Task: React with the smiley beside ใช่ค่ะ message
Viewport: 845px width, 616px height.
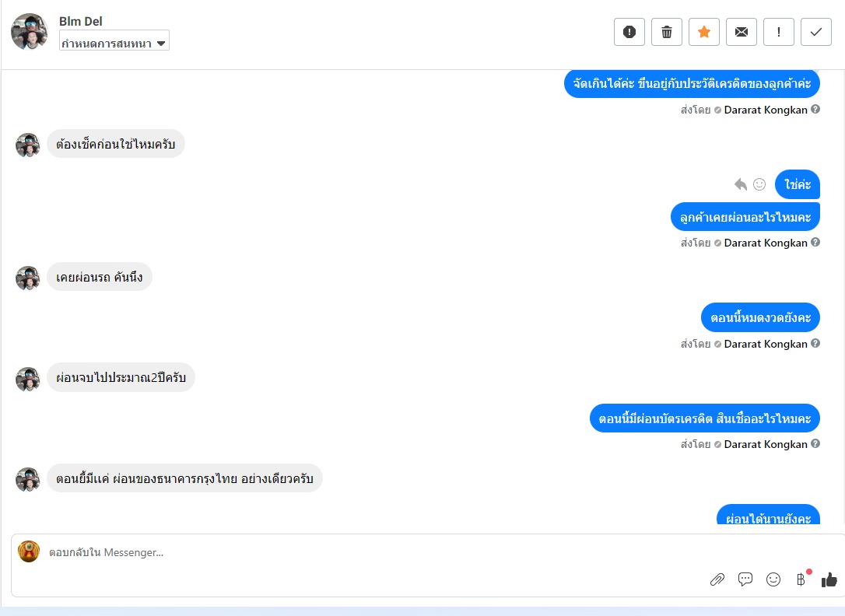Action: tap(759, 184)
